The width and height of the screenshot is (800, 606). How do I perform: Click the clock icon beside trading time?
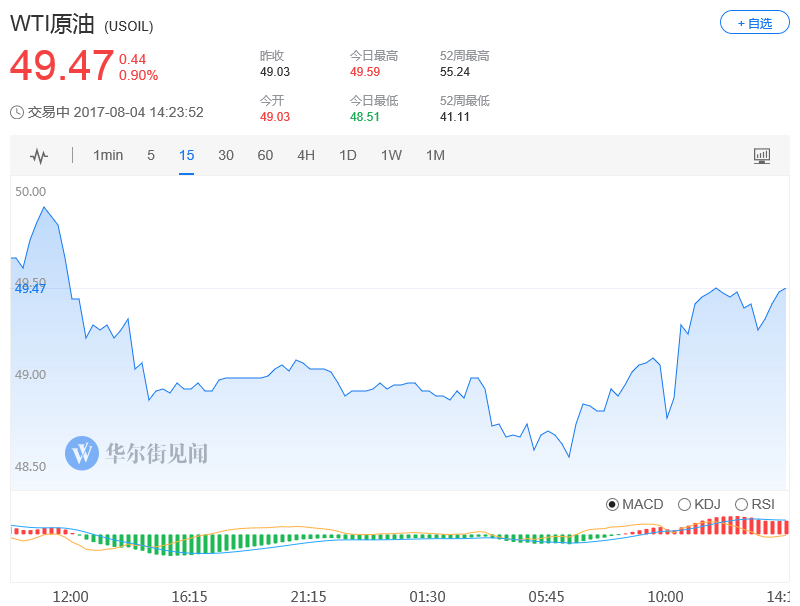pos(17,112)
